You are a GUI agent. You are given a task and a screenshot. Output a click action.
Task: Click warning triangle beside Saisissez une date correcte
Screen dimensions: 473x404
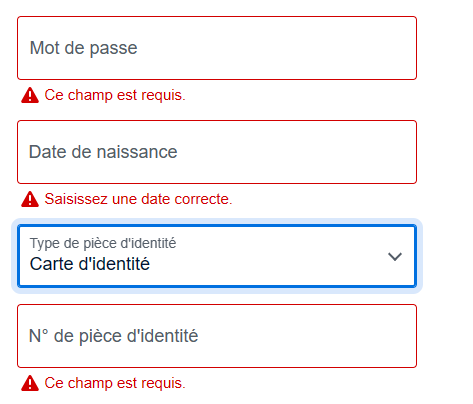tap(30, 199)
